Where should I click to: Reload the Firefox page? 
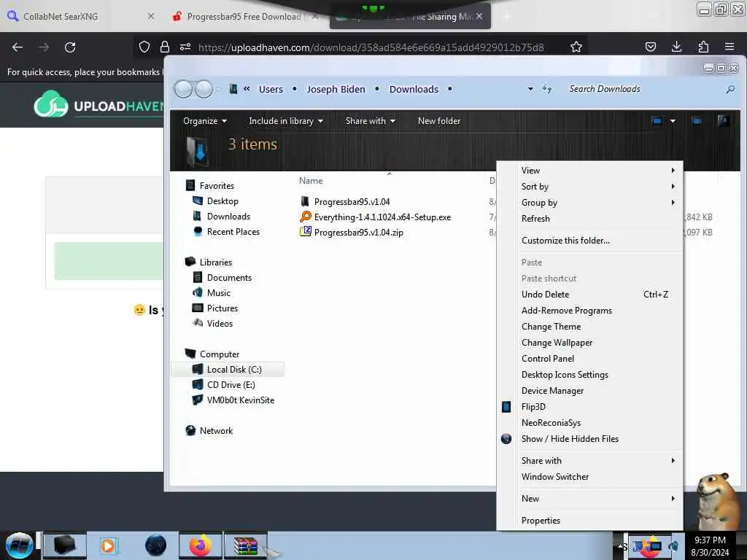pyautogui.click(x=70, y=47)
